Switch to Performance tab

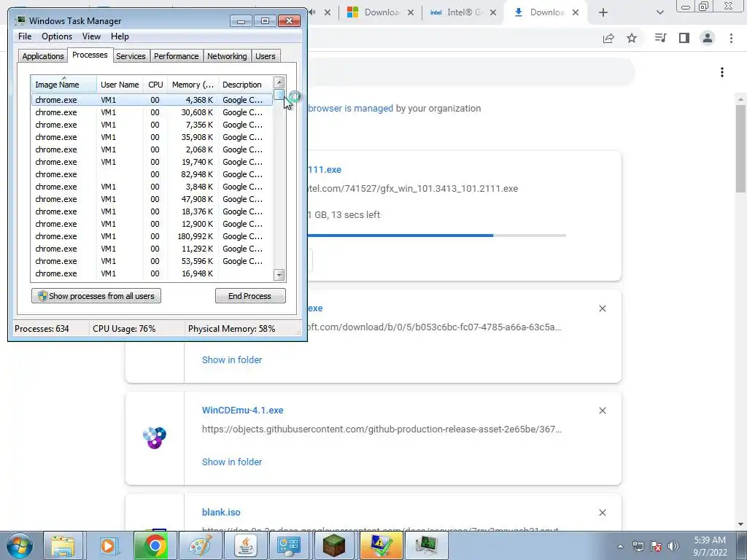tap(177, 56)
